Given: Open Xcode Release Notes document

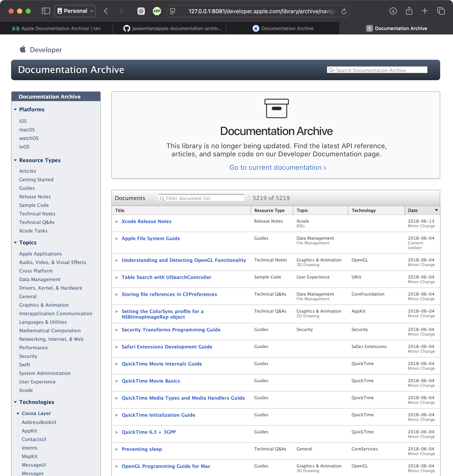Looking at the screenshot, I should coord(147,222).
